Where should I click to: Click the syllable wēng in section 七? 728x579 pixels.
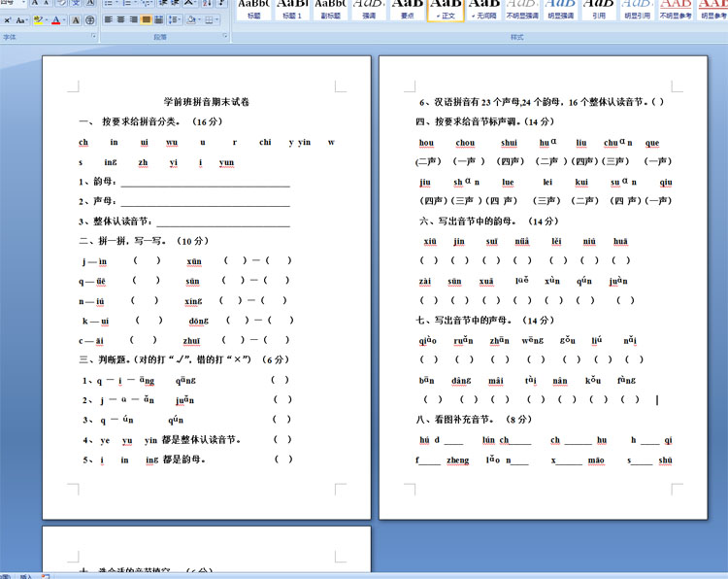pos(533,341)
